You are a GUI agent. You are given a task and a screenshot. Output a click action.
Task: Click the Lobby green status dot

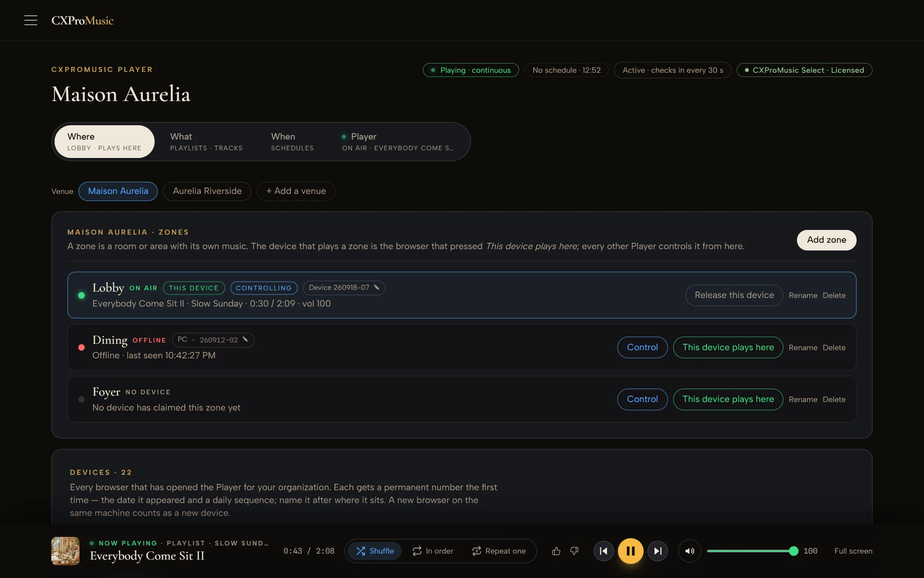tap(81, 295)
